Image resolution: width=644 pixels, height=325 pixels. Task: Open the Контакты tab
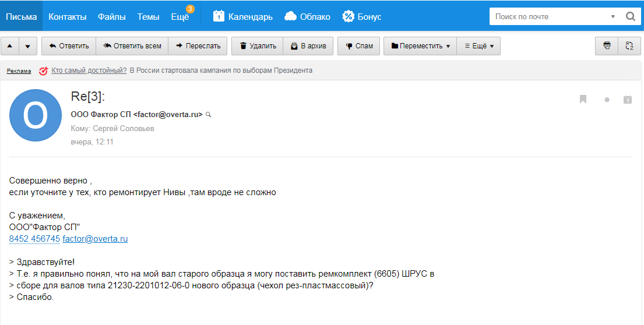tap(68, 16)
